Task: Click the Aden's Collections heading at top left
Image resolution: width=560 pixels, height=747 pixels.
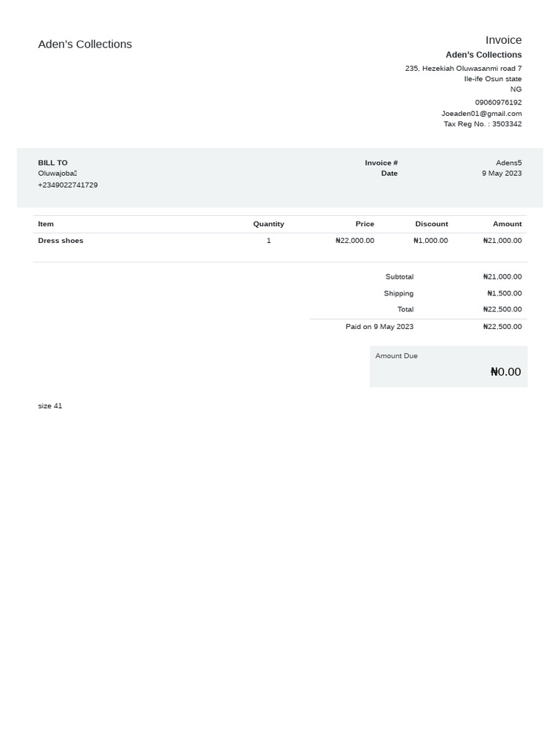Action: pos(85,44)
